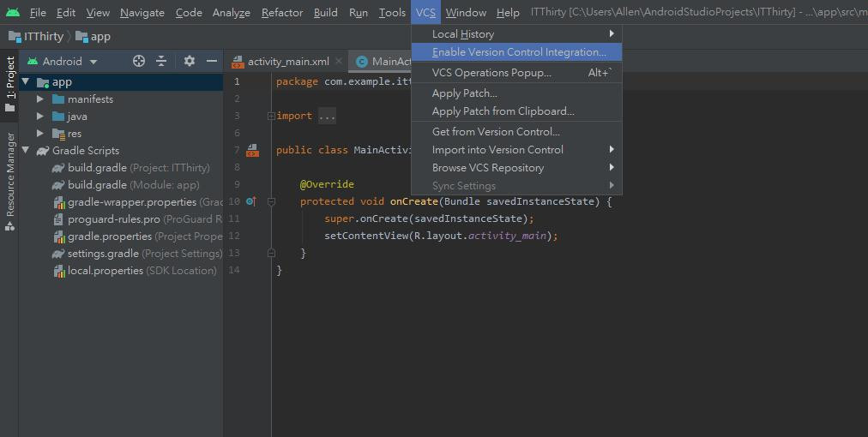Select the manifests folder
Viewport: 868px width, 437px height.
pyautogui.click(x=90, y=99)
